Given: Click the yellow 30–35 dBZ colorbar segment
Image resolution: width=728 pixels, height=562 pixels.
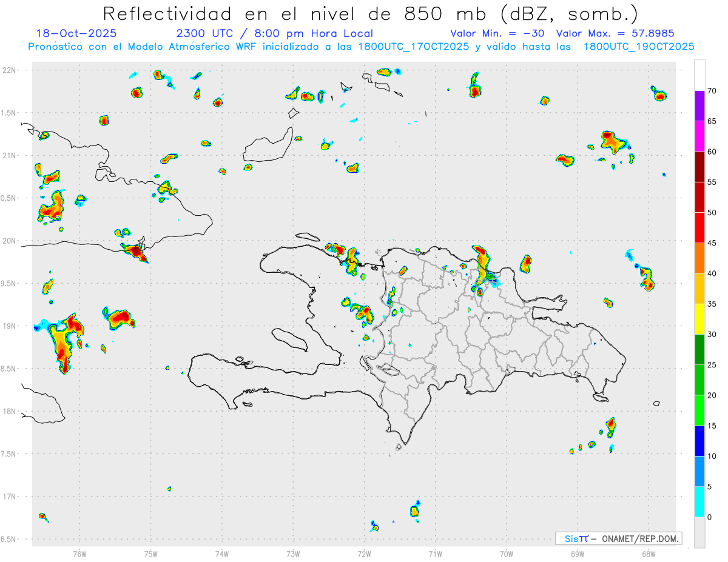Looking at the screenshot, I should click(x=699, y=319).
